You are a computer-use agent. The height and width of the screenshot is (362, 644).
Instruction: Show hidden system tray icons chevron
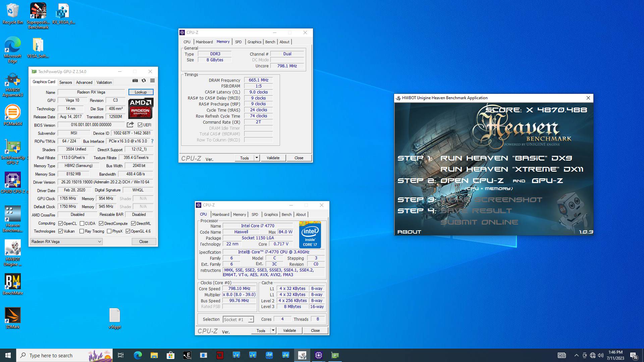(x=576, y=355)
